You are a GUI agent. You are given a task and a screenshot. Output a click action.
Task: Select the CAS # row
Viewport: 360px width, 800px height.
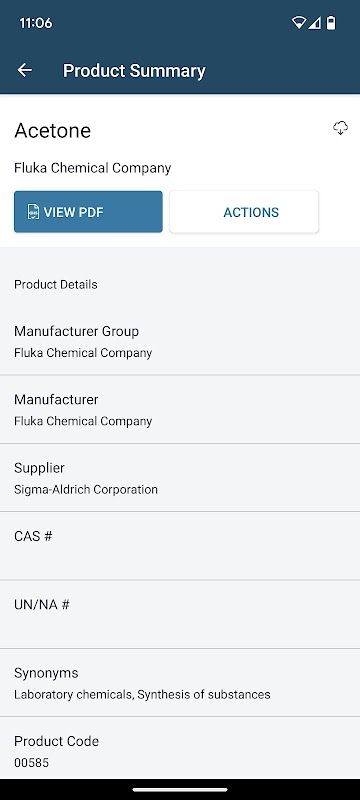click(180, 546)
